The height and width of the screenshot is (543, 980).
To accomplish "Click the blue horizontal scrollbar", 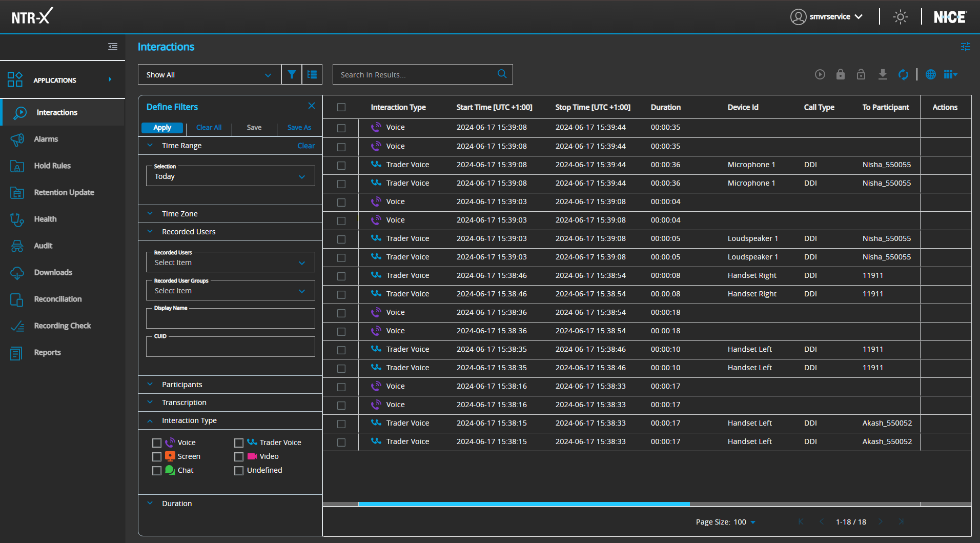I will tap(524, 505).
